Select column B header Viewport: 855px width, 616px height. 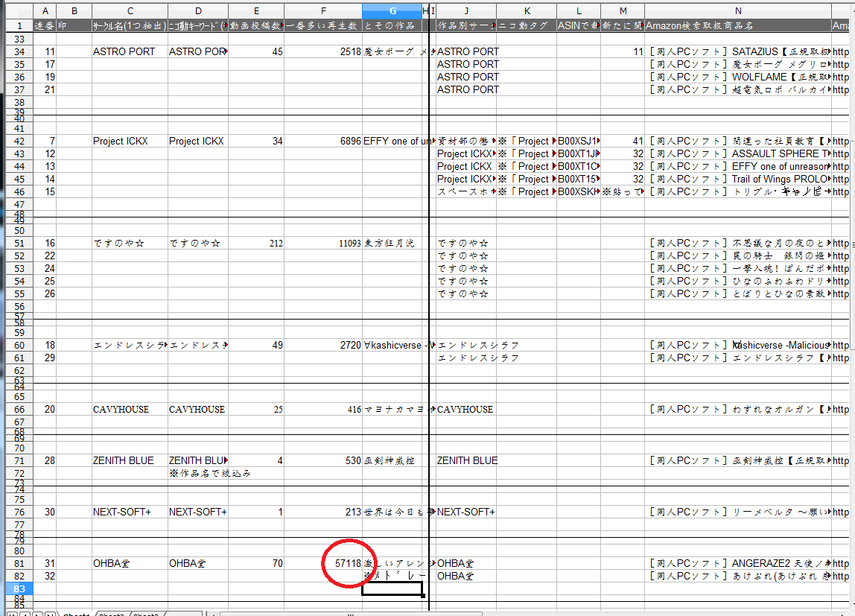(74, 11)
